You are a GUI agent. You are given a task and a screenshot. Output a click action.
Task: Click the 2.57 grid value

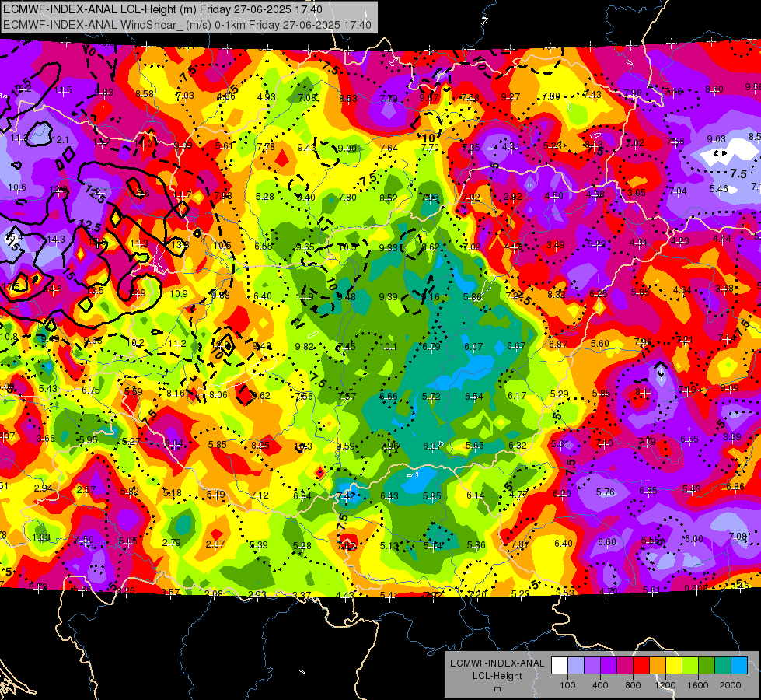86,490
